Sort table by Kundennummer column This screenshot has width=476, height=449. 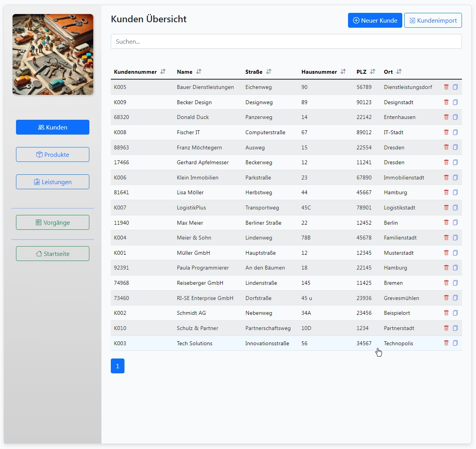click(163, 72)
